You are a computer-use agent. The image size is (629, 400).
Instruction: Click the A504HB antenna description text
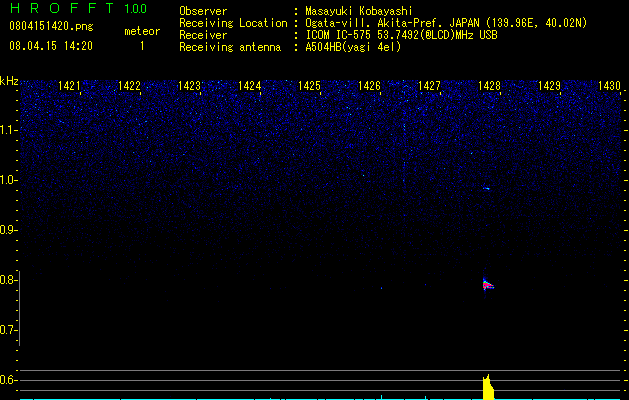[353, 47]
